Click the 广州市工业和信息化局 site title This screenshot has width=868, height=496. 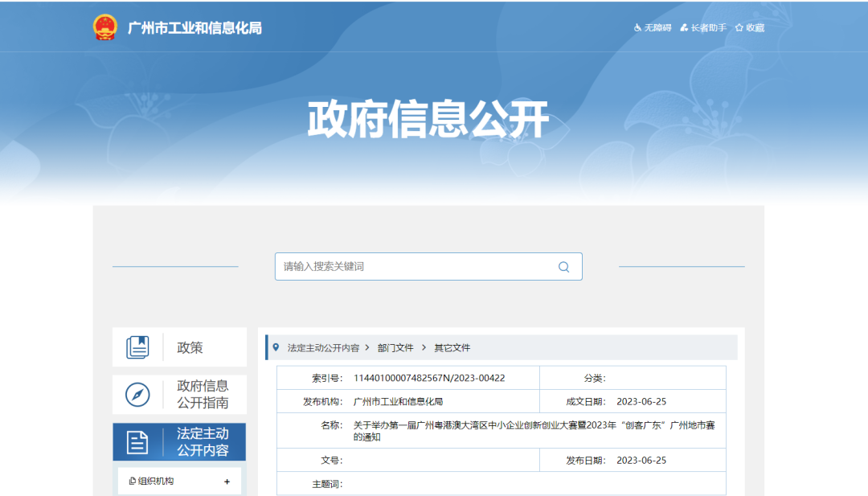194,28
